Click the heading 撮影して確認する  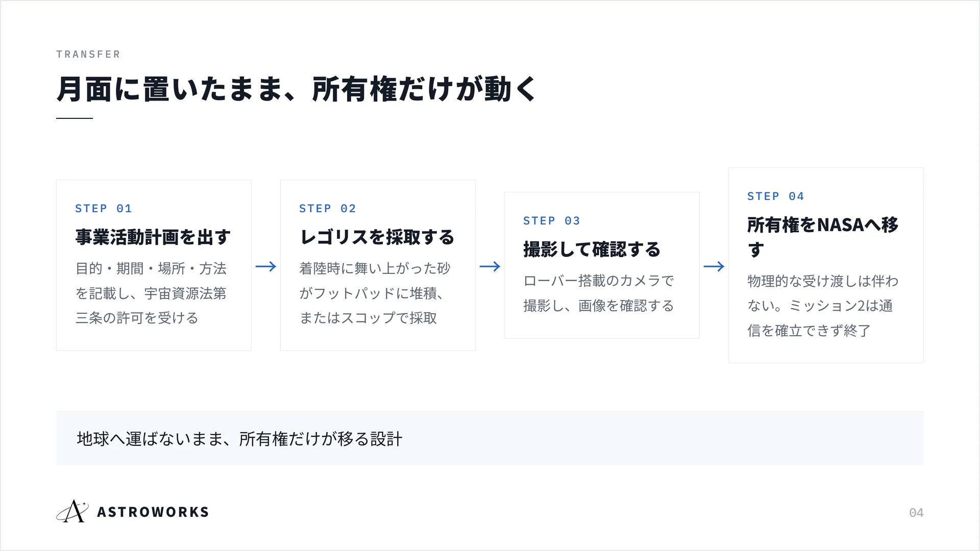592,249
